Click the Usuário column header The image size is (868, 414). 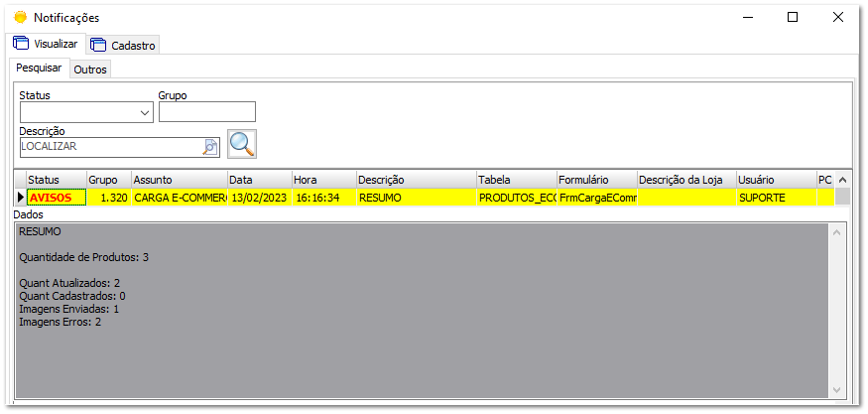point(776,180)
